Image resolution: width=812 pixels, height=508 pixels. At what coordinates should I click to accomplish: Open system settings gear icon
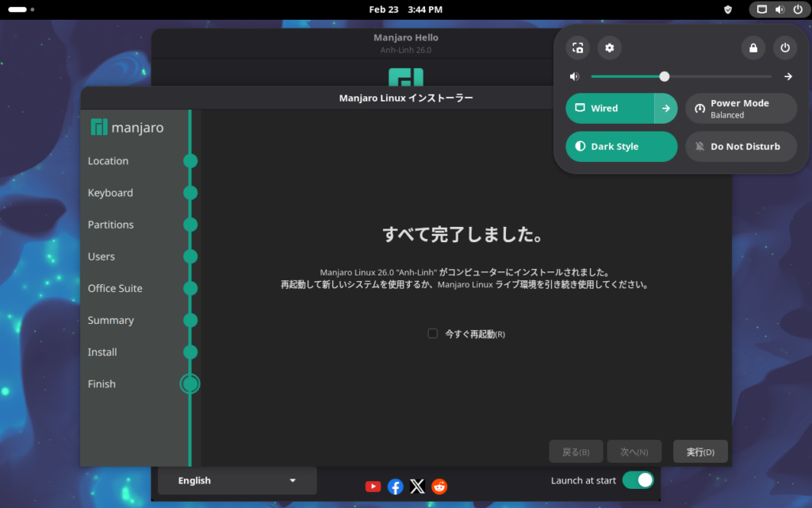pos(609,48)
